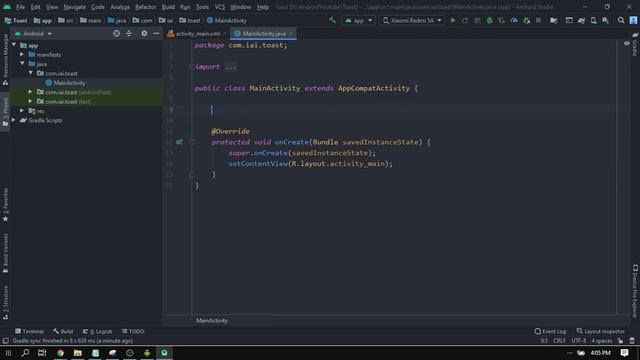The height and width of the screenshot is (360, 640).
Task: Hide the Project panel with minus icon
Action: point(156,33)
